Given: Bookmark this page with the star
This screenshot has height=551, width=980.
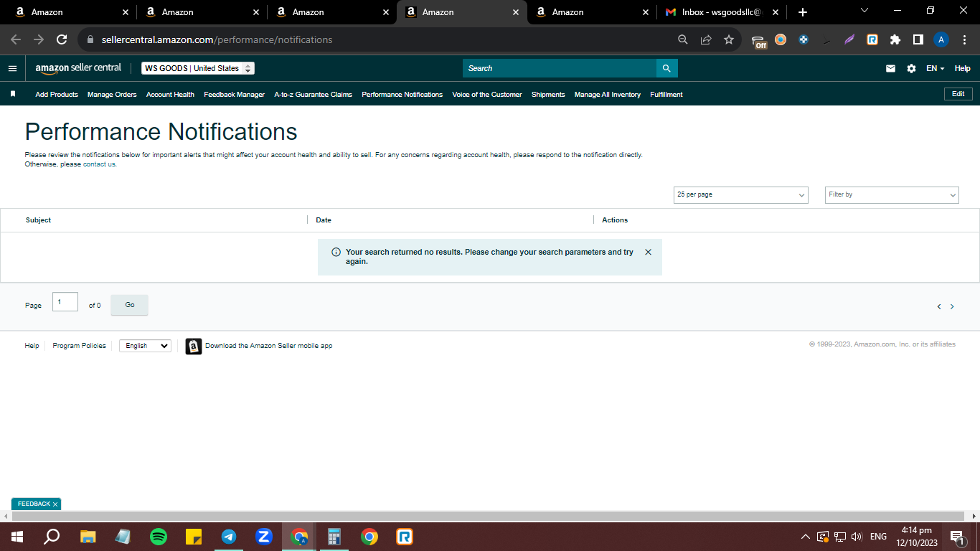Looking at the screenshot, I should pyautogui.click(x=729, y=39).
